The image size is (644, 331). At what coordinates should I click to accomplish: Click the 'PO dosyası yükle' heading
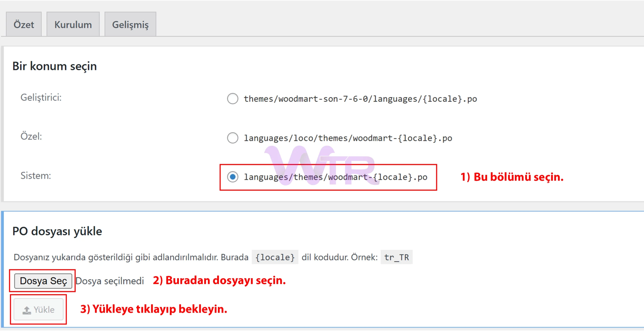tap(57, 231)
